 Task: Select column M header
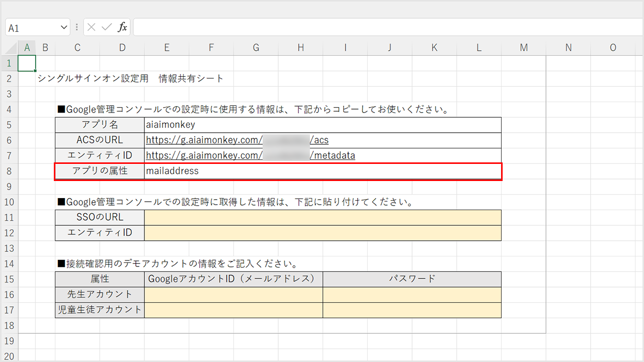click(524, 48)
